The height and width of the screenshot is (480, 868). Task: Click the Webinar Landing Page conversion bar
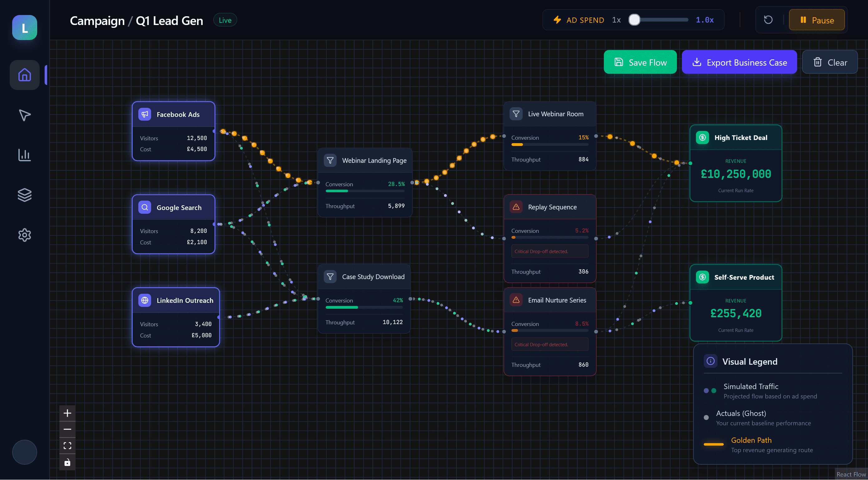pos(365,191)
